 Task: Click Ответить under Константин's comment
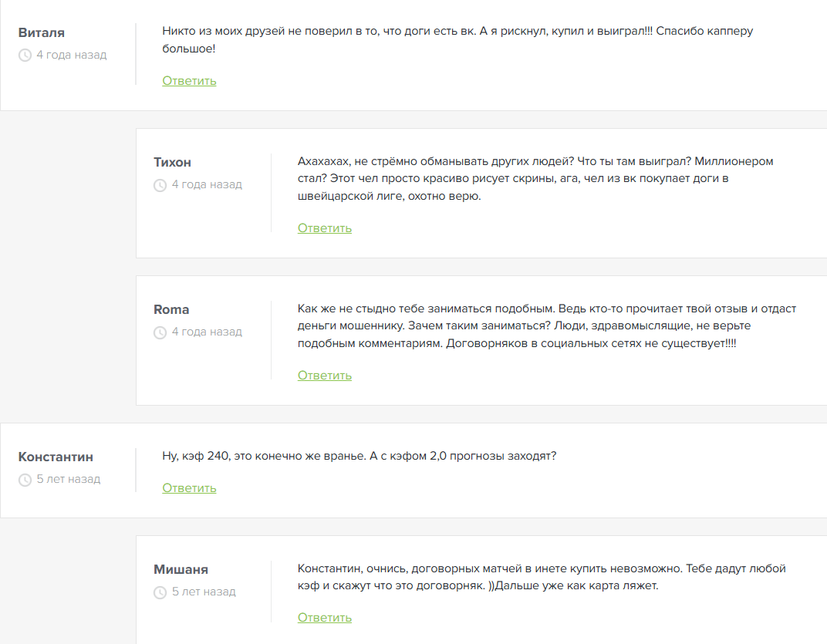pyautogui.click(x=189, y=488)
